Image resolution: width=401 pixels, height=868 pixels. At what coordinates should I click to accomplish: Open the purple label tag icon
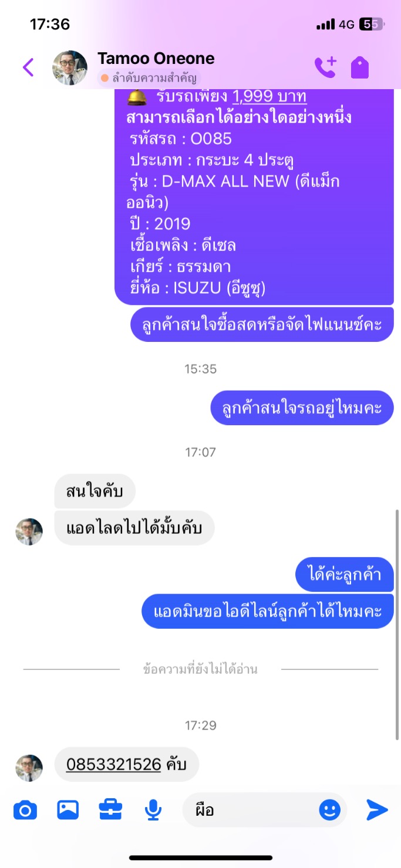pos(360,67)
